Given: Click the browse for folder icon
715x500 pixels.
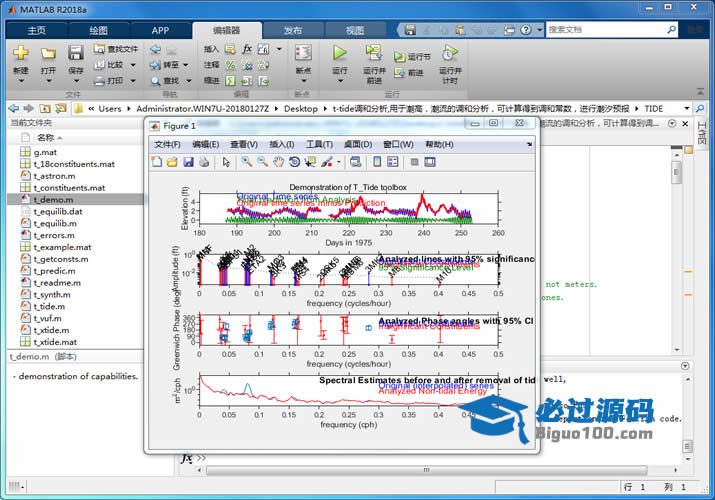Looking at the screenshot, I should point(61,108).
